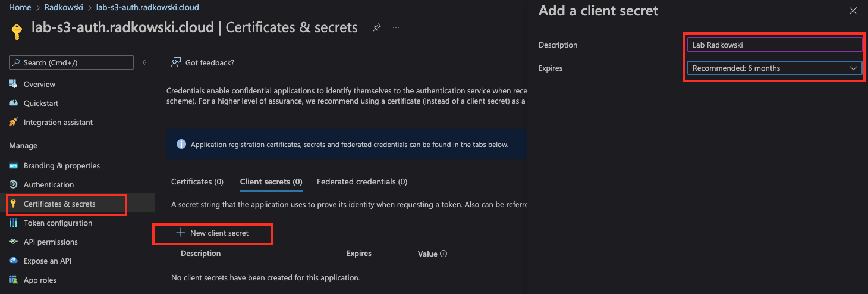This screenshot has width=868, height=294.
Task: Select the Client secrets (0) tab
Action: 271,182
